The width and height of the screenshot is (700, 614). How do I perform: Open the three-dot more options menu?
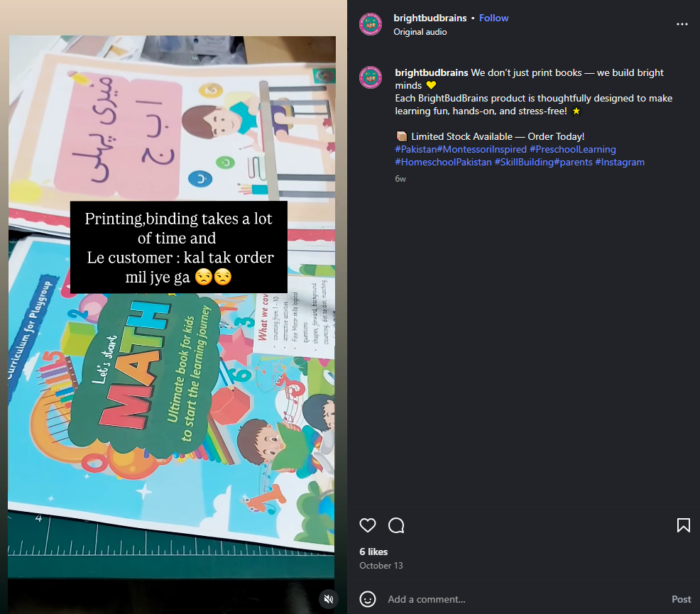click(682, 24)
